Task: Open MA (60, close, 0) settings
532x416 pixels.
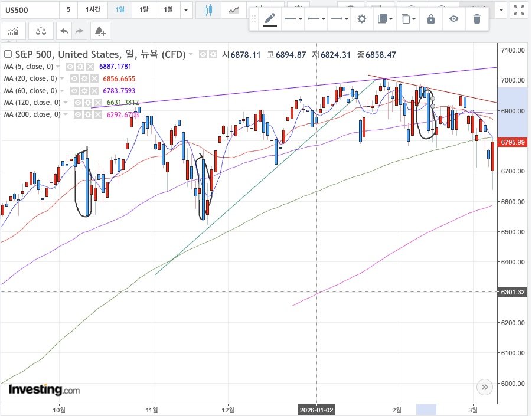Action: pos(84,90)
